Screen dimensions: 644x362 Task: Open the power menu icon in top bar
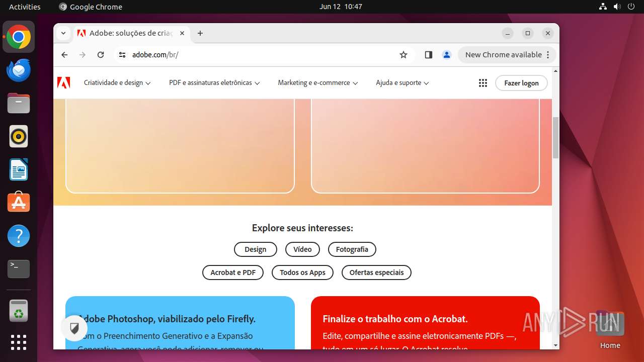(631, 7)
